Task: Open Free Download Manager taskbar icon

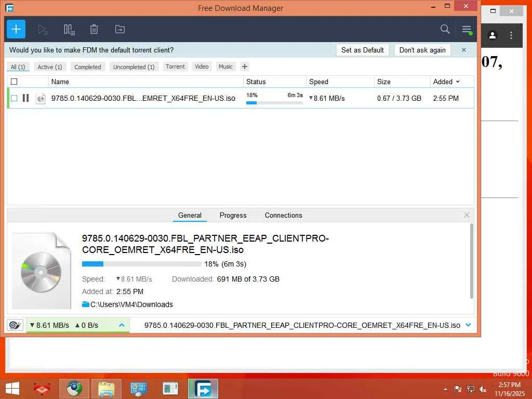Action: point(203,389)
